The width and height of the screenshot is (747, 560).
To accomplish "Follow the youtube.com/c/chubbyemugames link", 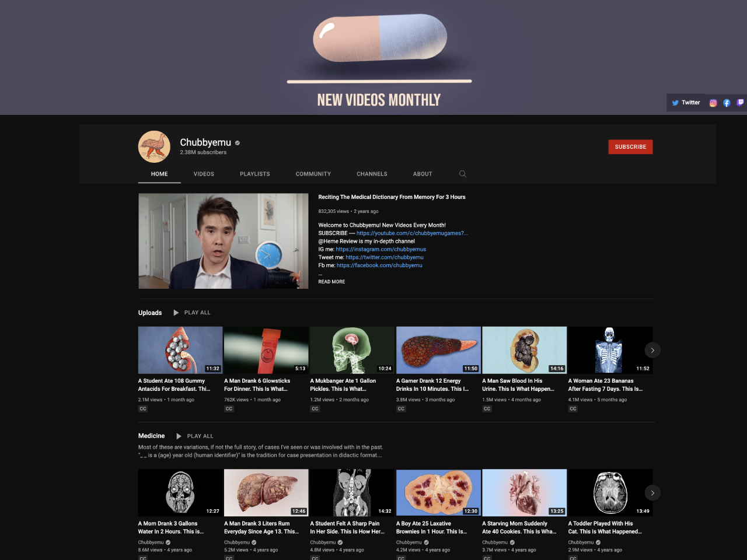I will (412, 233).
